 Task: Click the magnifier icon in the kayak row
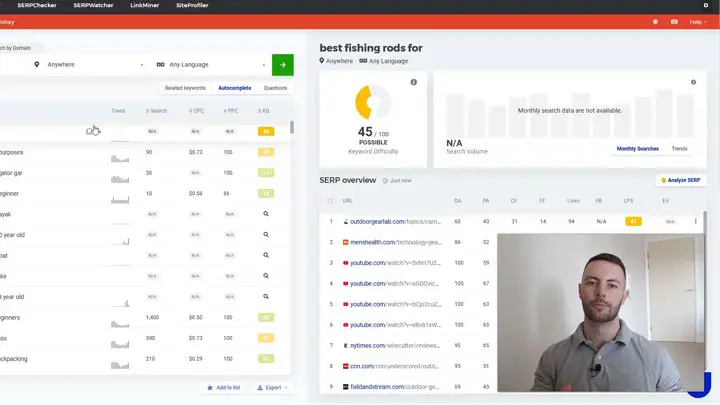point(266,214)
